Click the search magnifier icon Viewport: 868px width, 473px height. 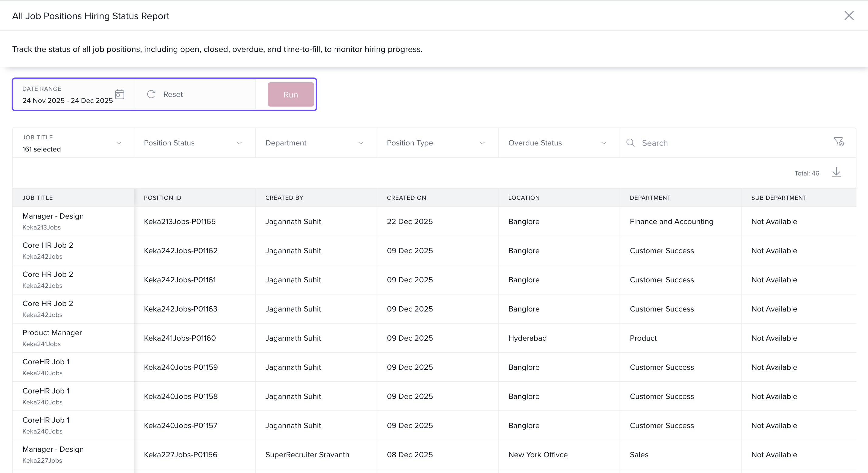click(x=630, y=143)
